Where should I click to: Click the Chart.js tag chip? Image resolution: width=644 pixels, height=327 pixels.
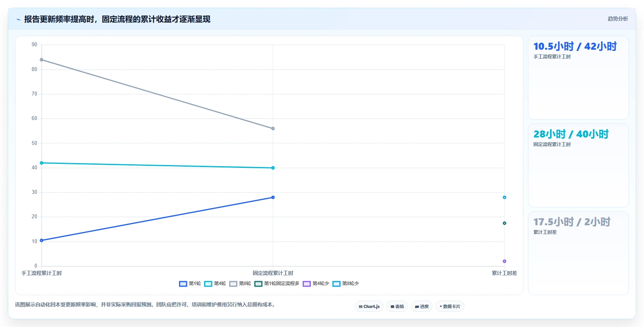coord(369,306)
